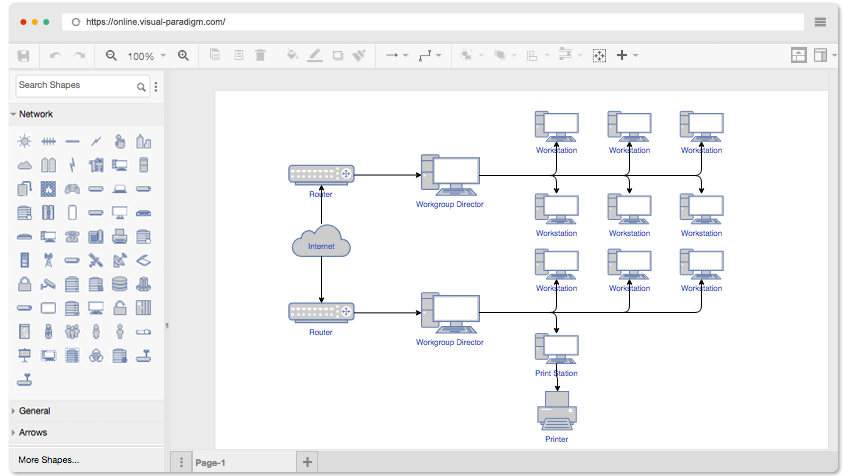
Task: Select the scanner shape in Network palette
Action: [143, 261]
